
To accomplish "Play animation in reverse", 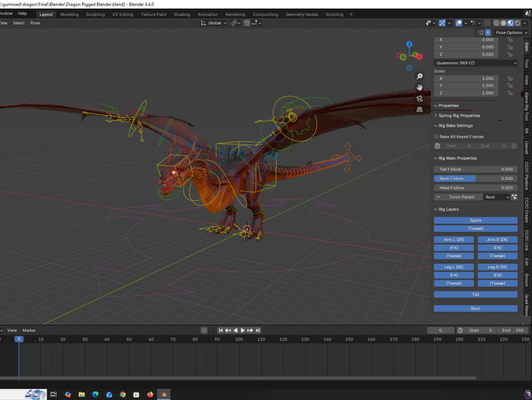I will [236, 330].
